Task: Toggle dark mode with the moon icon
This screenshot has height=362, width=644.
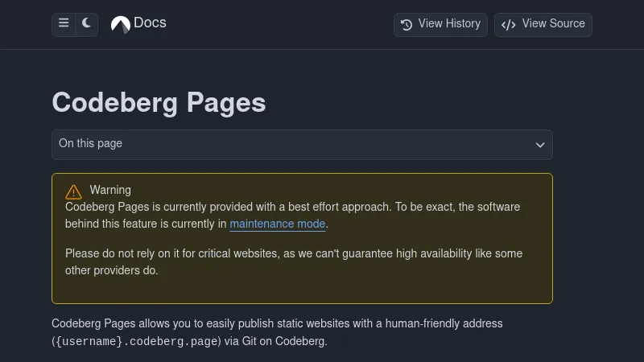Action: pos(87,24)
